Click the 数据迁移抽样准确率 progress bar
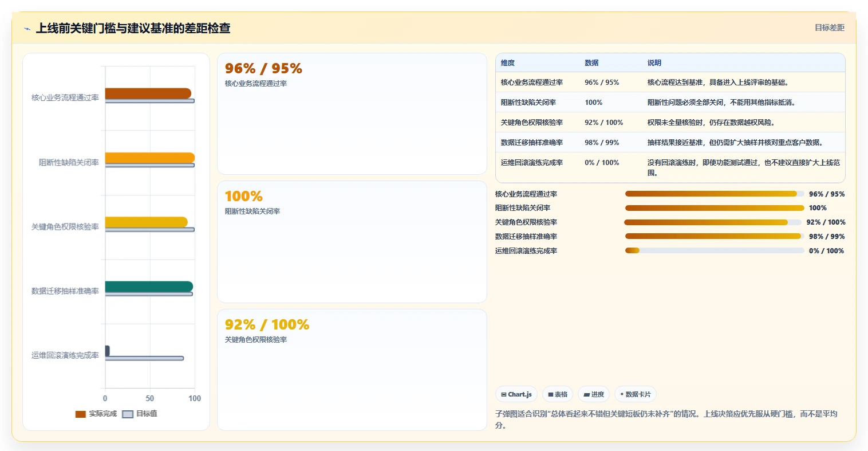The height and width of the screenshot is (451, 868). tap(715, 236)
